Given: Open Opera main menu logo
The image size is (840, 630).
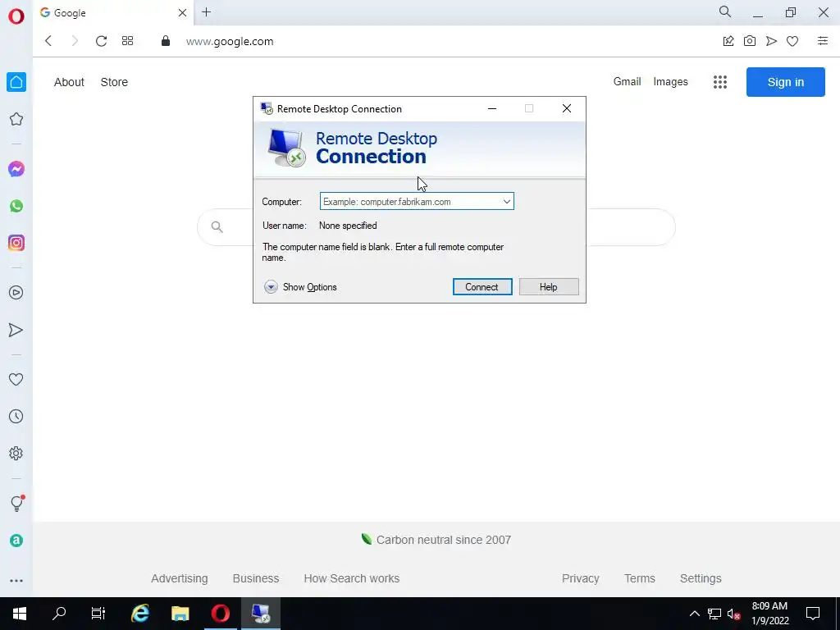Looking at the screenshot, I should pyautogui.click(x=16, y=16).
